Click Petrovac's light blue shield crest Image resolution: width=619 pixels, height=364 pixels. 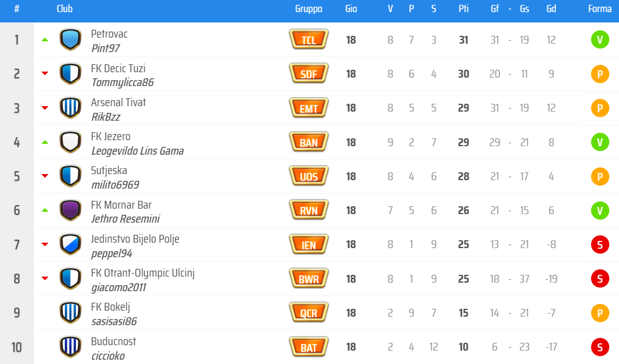[70, 39]
